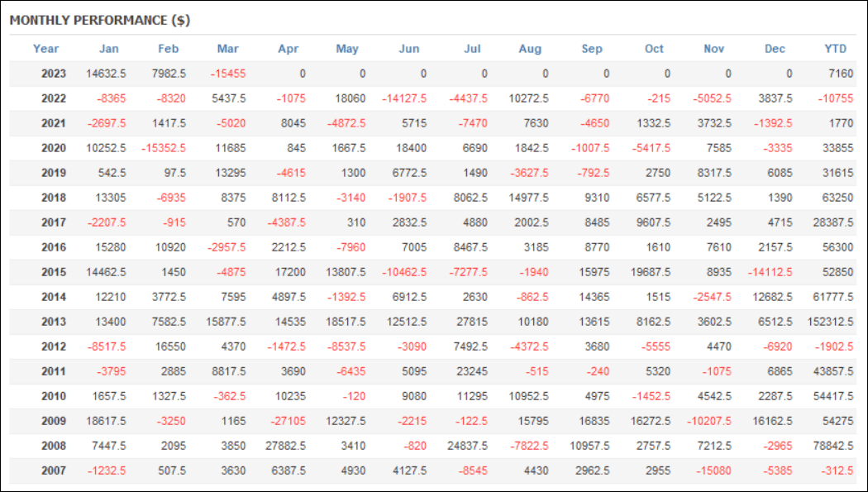Select the Sep column header
Screen dimensions: 868x492
[x=592, y=49]
